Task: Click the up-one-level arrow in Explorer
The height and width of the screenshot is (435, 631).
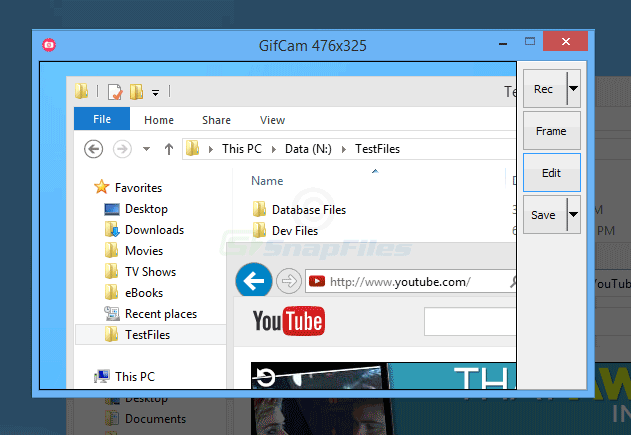Action: (x=168, y=149)
